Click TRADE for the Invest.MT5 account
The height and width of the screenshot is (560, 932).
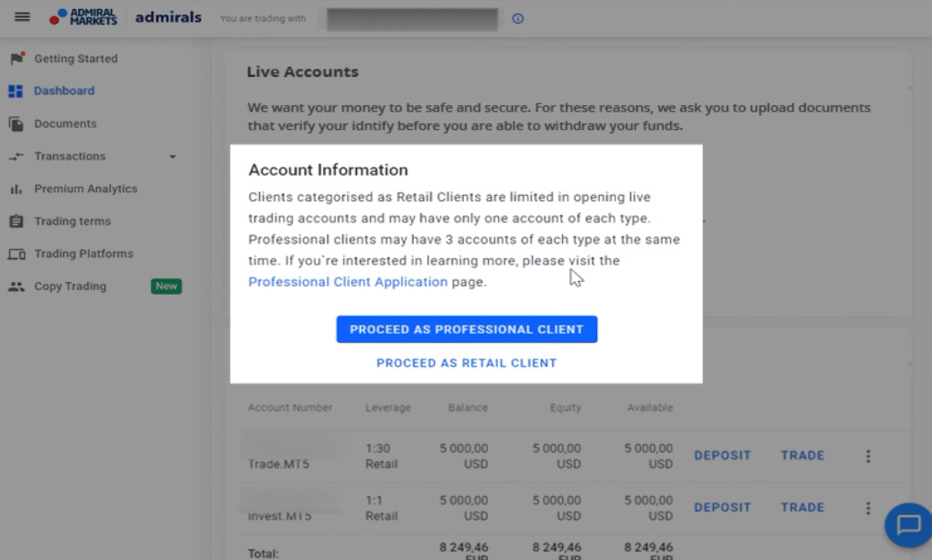[802, 507]
